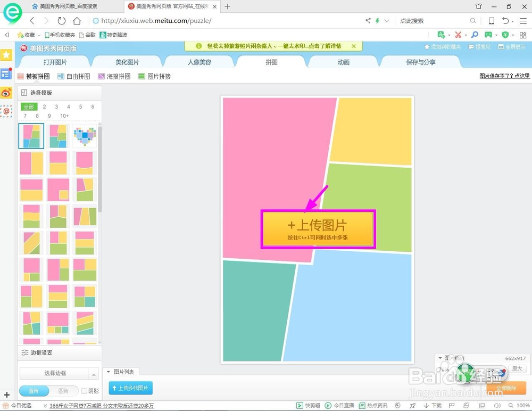Filter templates by 10+ photos

(64, 116)
